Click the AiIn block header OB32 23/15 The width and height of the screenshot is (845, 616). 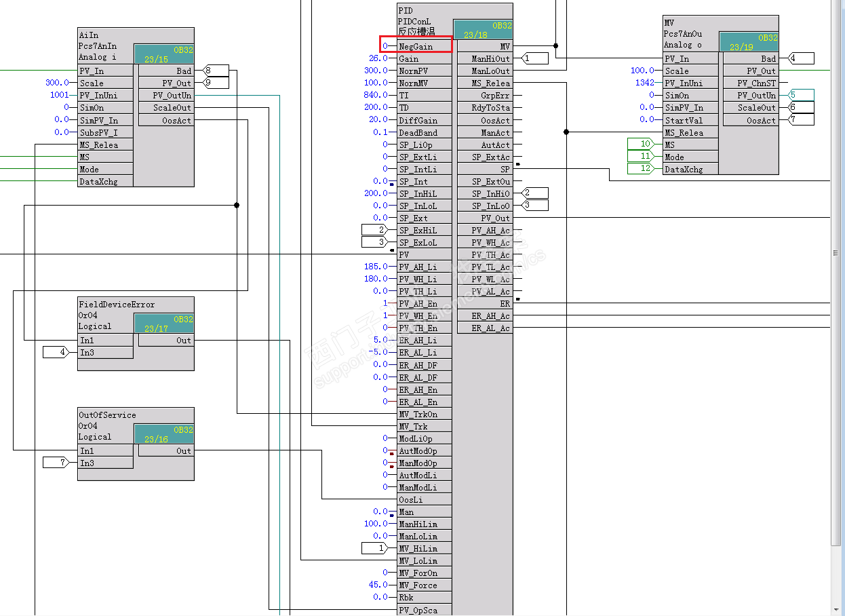click(163, 54)
